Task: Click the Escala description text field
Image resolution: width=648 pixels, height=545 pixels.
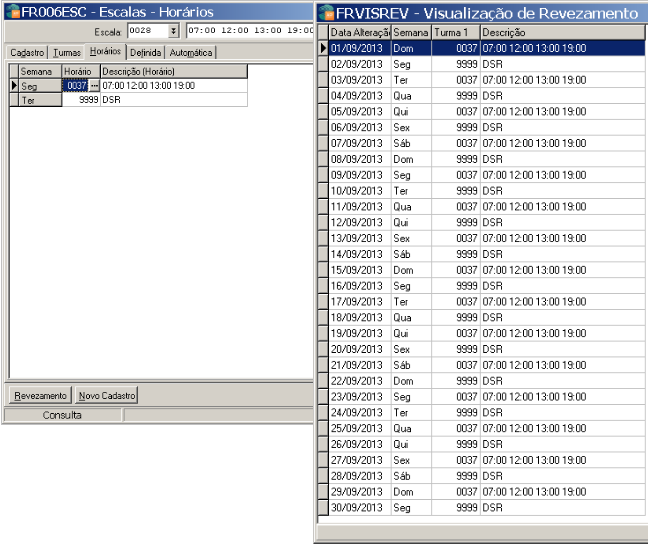Action: pos(250,32)
